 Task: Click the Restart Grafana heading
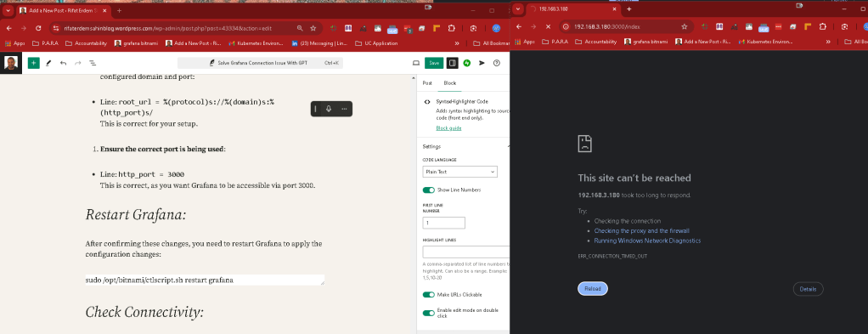[136, 215]
